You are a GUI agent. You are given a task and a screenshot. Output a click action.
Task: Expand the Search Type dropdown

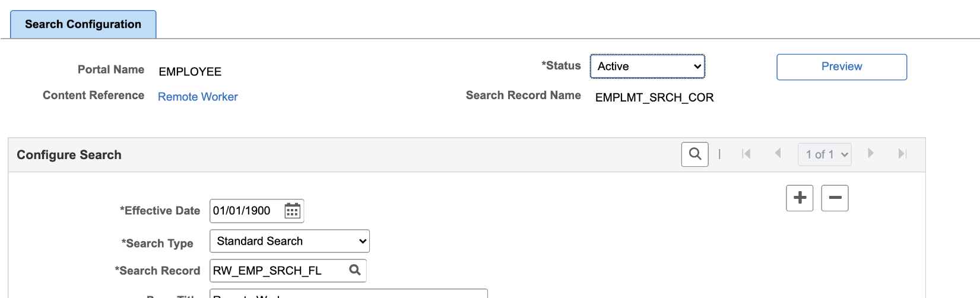(290, 241)
